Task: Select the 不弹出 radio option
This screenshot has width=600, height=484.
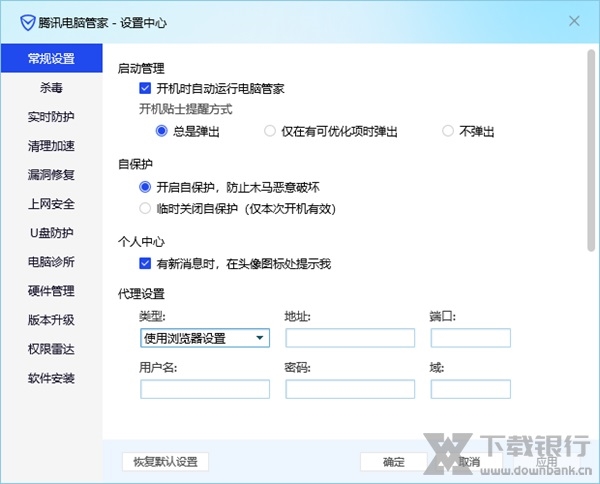Action: [x=448, y=131]
